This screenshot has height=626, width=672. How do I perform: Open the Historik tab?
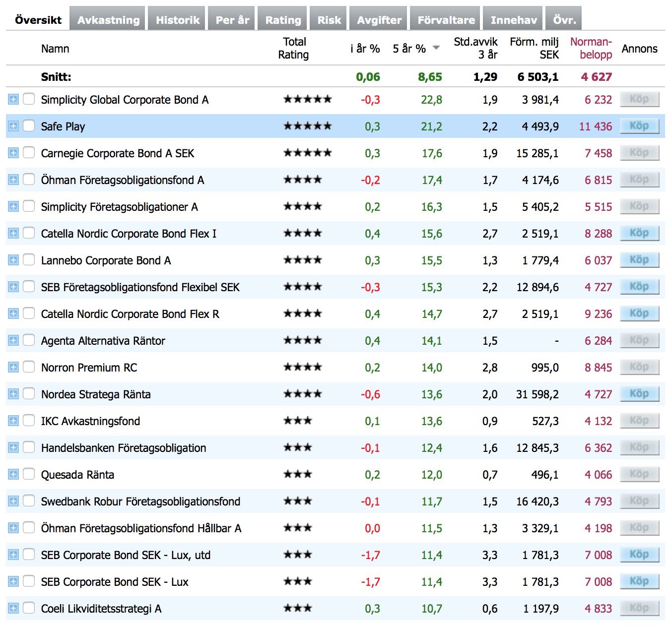[x=177, y=19]
